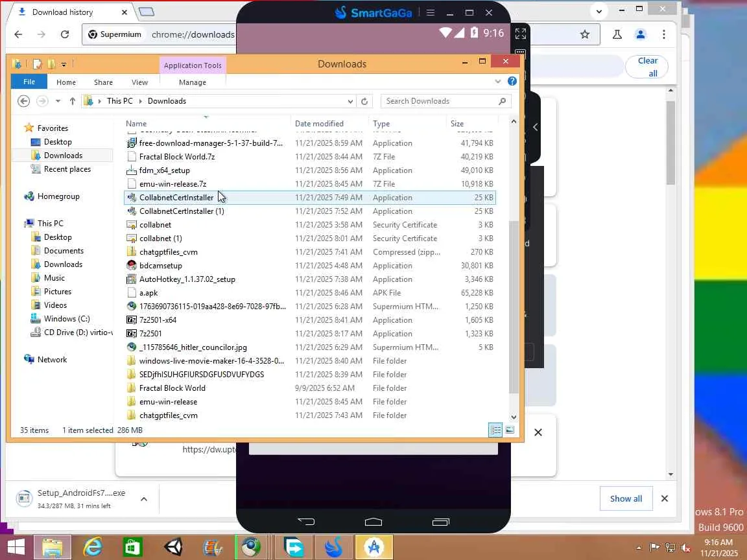Go back in Supermium browser

(18, 34)
